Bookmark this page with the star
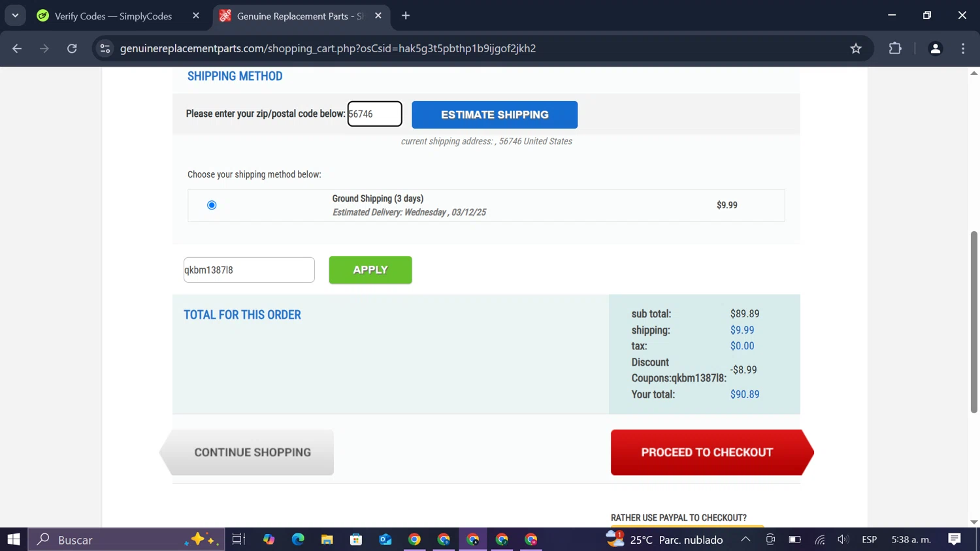 (x=856, y=48)
